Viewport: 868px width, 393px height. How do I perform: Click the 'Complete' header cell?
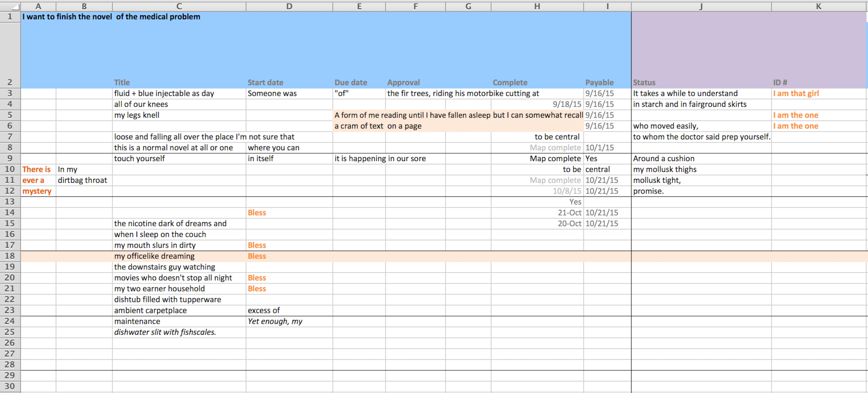(x=537, y=83)
